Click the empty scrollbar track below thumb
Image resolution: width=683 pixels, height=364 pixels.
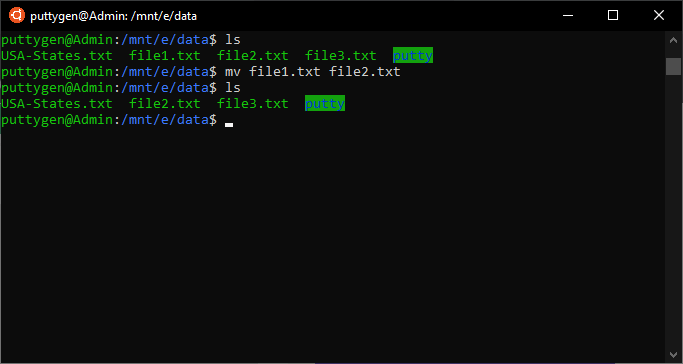[x=673, y=211]
